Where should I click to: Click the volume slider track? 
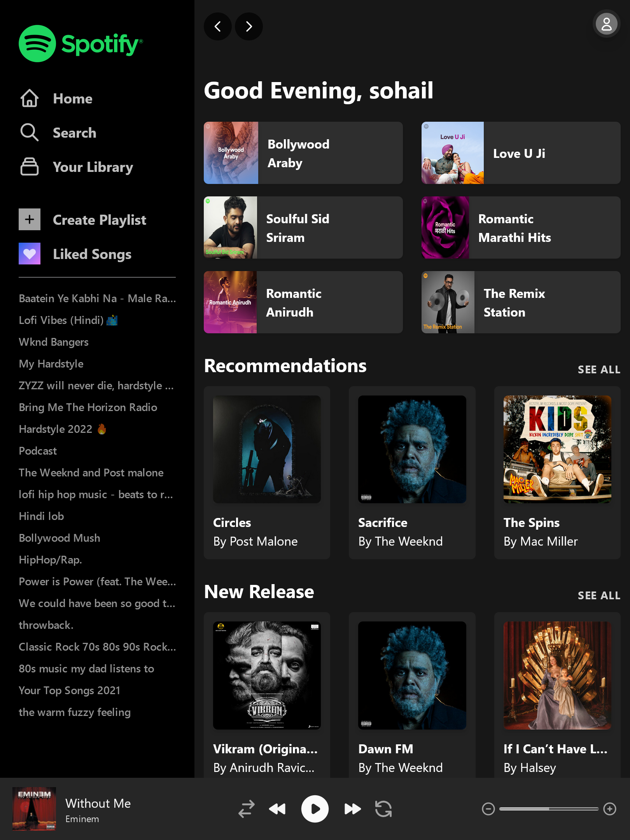549,809
